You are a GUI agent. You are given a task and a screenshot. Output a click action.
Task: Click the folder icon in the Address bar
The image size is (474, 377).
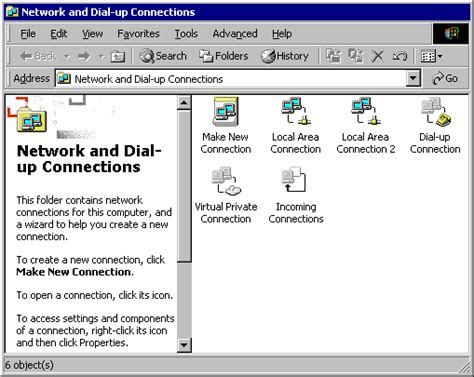pos(64,79)
